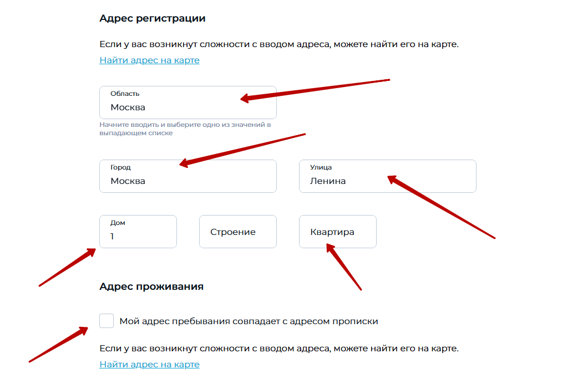
Task: Click the hint text below the Область field
Action: pos(185,129)
